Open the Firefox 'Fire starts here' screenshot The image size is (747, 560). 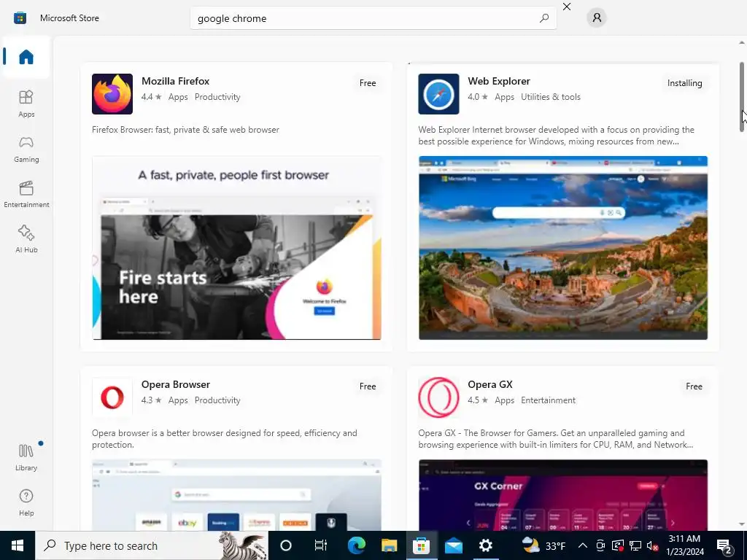237,248
